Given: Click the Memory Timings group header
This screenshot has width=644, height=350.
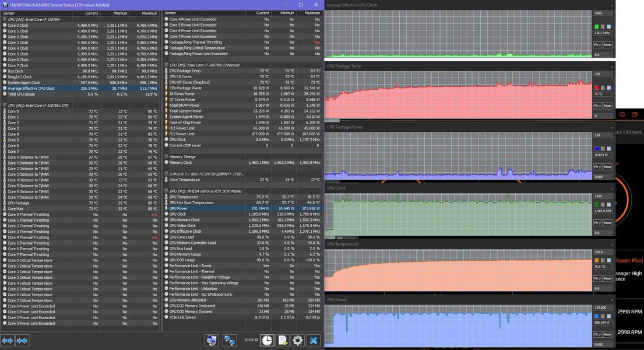Looking at the screenshot, I should [x=184, y=156].
